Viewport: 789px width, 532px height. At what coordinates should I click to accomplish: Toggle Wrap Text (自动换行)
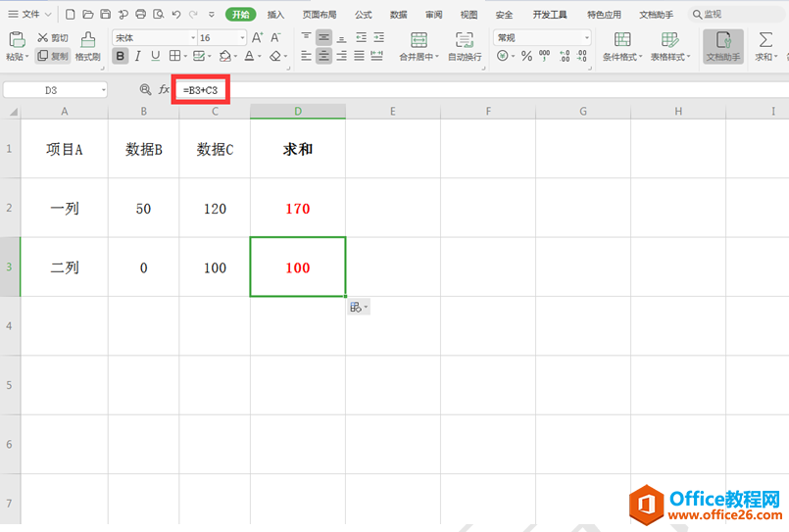465,45
